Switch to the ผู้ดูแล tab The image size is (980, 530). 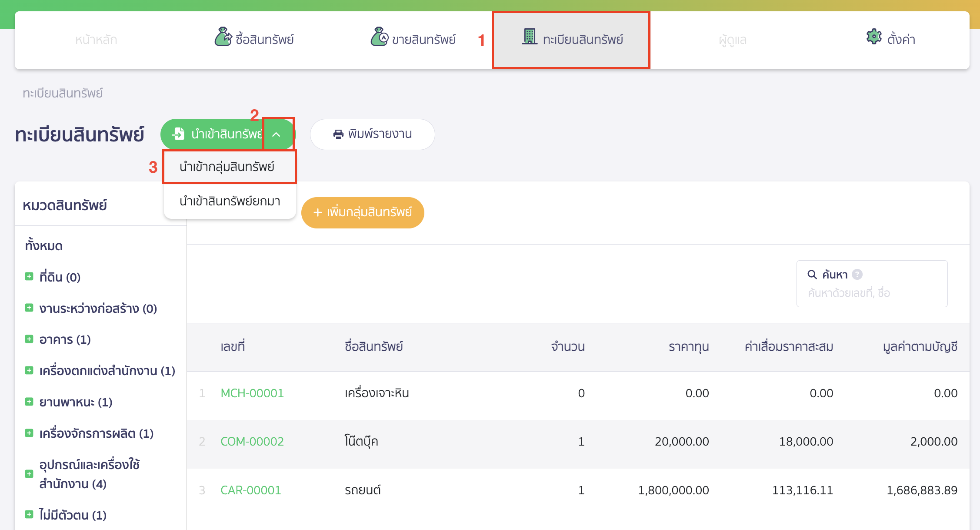coord(732,40)
